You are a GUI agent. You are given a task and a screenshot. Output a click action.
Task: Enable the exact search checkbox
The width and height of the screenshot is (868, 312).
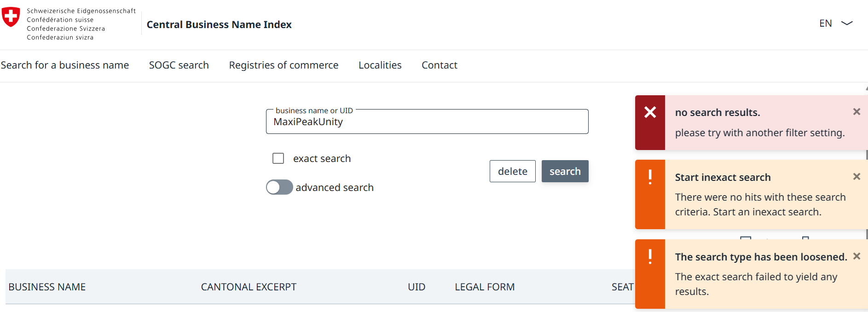click(x=278, y=159)
